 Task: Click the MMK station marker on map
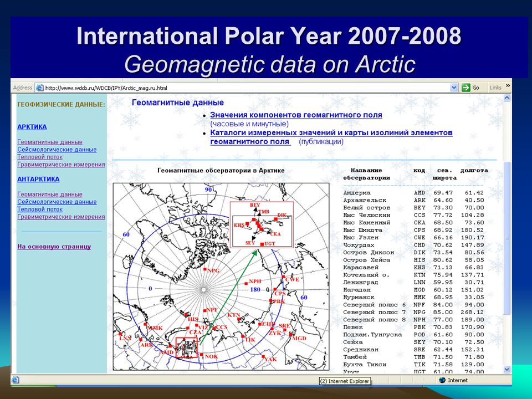(x=145, y=324)
